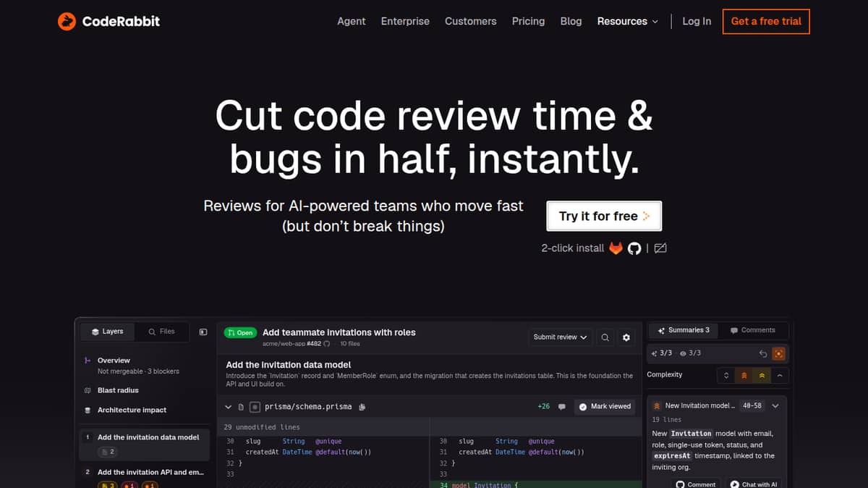Click Get a free trial button
The image size is (868, 488).
pyautogui.click(x=766, y=22)
